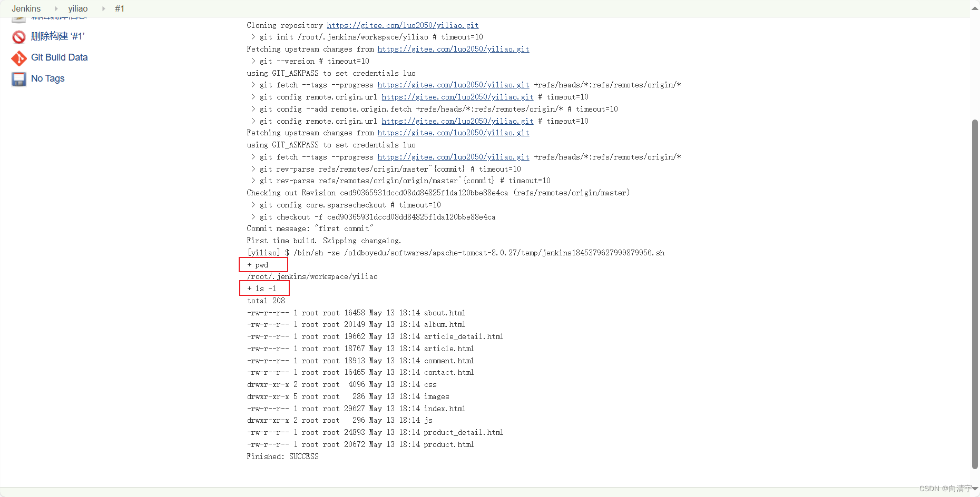Click the 'First time build. Skipping changelog.' line
The image size is (980, 497).
tap(324, 241)
